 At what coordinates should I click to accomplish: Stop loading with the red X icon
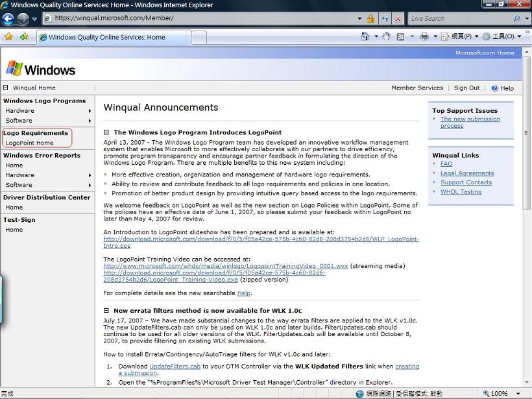coord(398,19)
